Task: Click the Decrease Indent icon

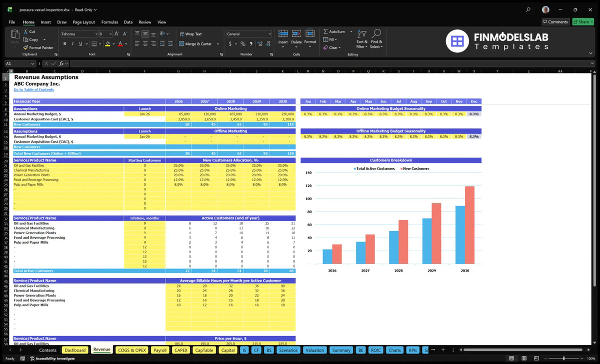Action: pyautogui.click(x=162, y=44)
